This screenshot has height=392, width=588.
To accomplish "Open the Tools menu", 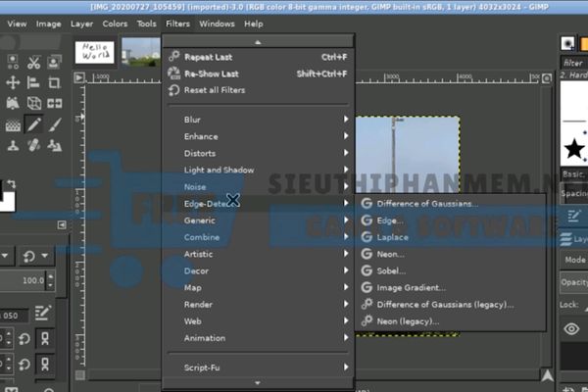I will point(146,24).
